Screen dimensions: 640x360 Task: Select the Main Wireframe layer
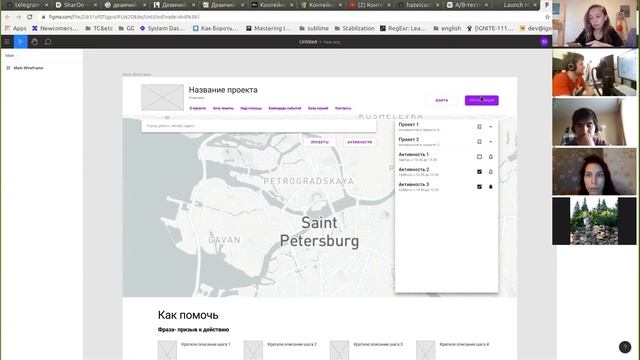[28, 68]
